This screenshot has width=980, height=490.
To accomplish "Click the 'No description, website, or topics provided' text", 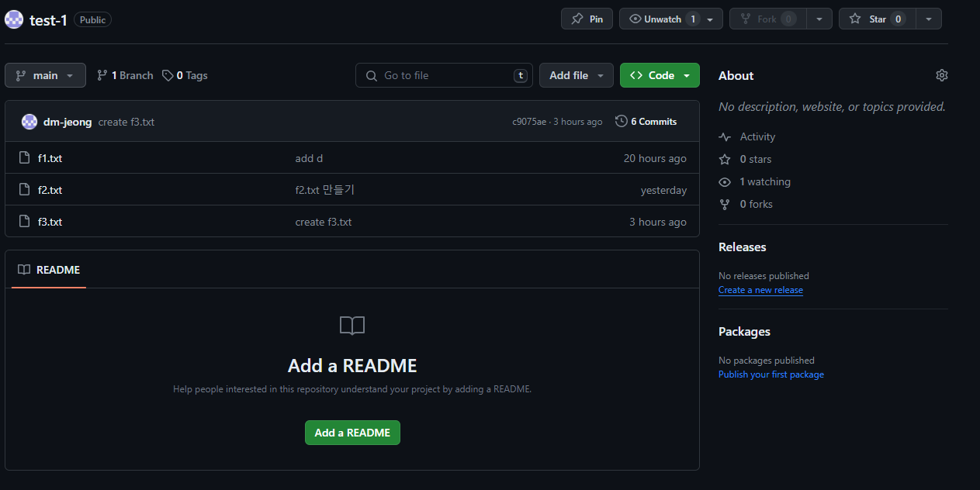I will pyautogui.click(x=832, y=107).
